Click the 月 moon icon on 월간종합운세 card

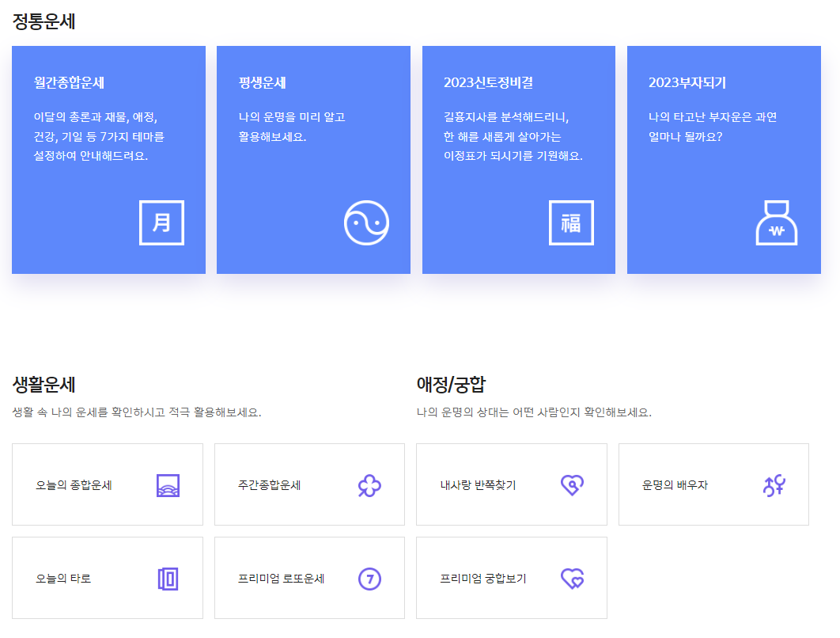(161, 222)
